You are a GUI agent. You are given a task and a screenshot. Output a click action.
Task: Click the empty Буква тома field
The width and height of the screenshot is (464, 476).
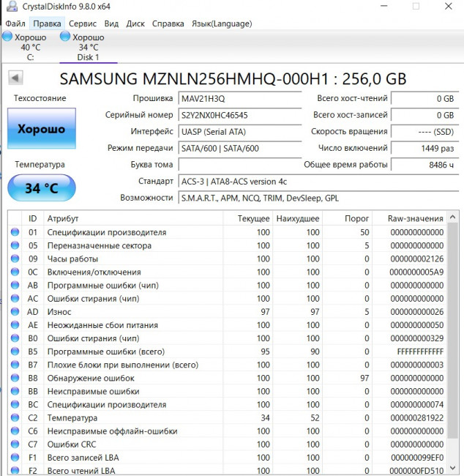coord(240,165)
